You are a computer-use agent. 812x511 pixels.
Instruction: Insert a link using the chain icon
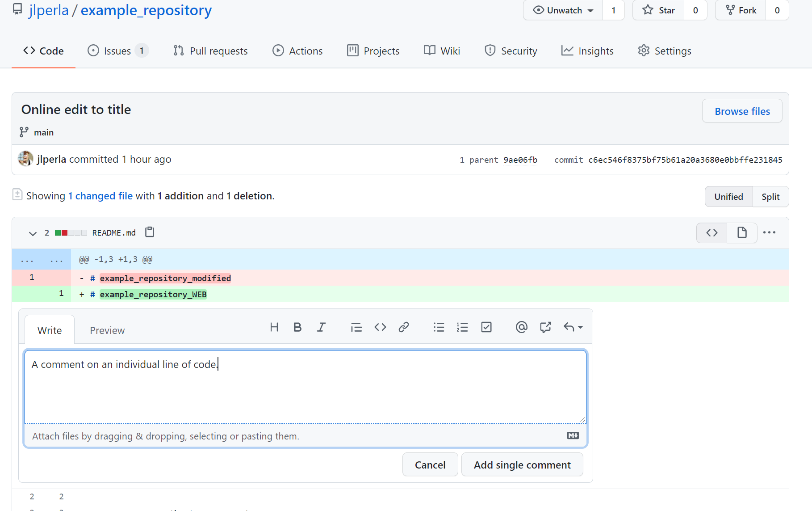pyautogui.click(x=404, y=327)
